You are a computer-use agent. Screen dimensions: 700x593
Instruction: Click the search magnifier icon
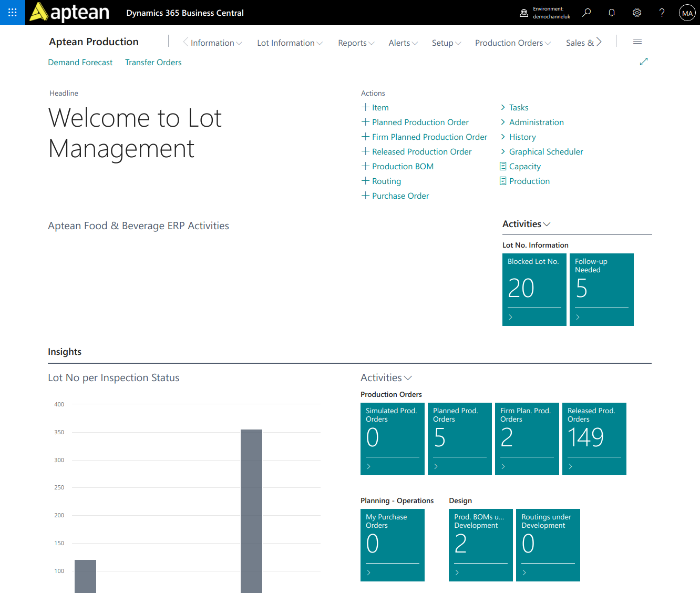(x=586, y=13)
